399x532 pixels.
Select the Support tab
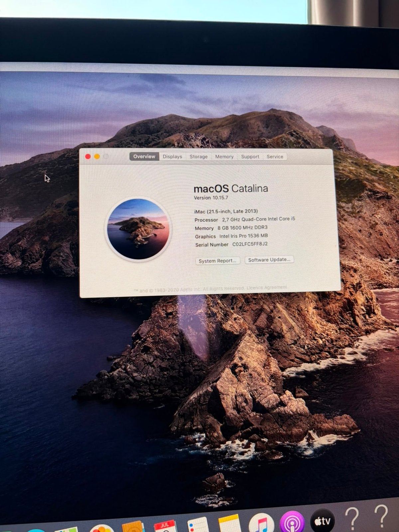[x=250, y=157]
